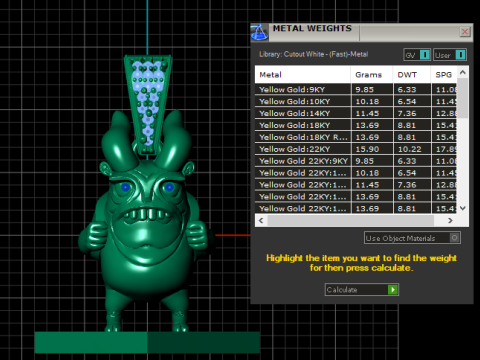Select the Yellow Gold 22KY:9KY row
Screen dimensions: 480x360
[x=356, y=161]
